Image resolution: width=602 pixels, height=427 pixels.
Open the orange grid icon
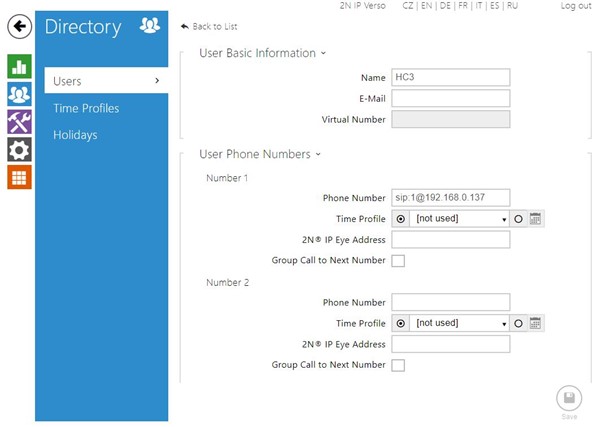pos(19,177)
